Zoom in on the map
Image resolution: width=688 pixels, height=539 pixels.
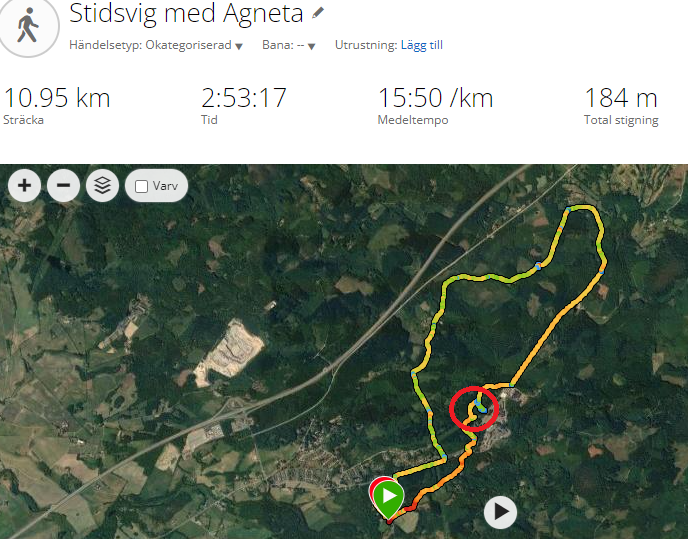25,186
